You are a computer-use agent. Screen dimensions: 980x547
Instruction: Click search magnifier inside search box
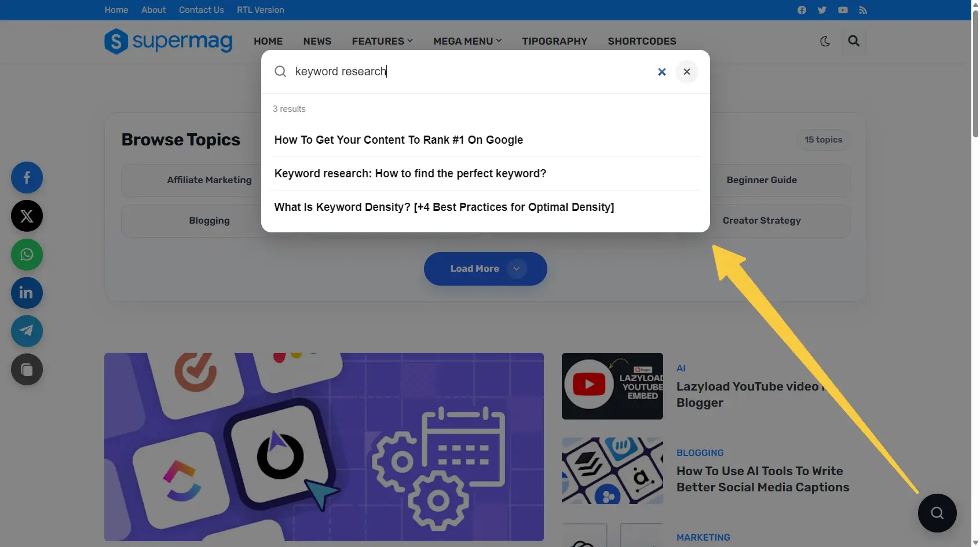click(280, 71)
